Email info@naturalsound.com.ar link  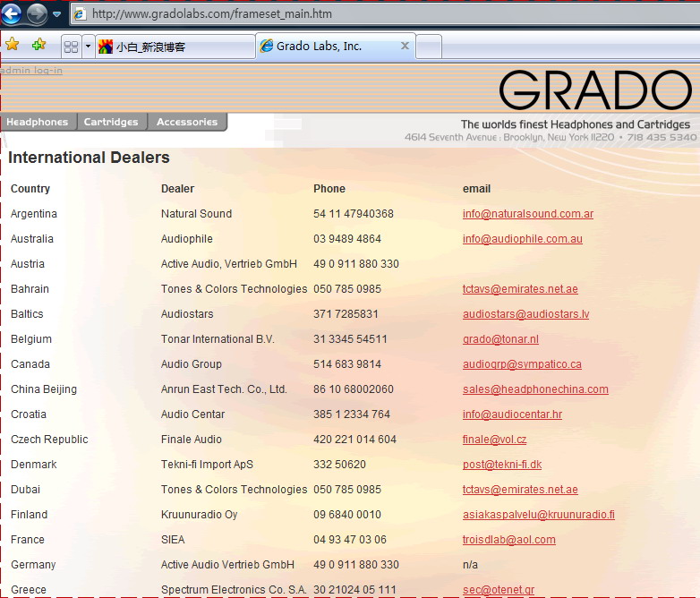[x=527, y=214]
